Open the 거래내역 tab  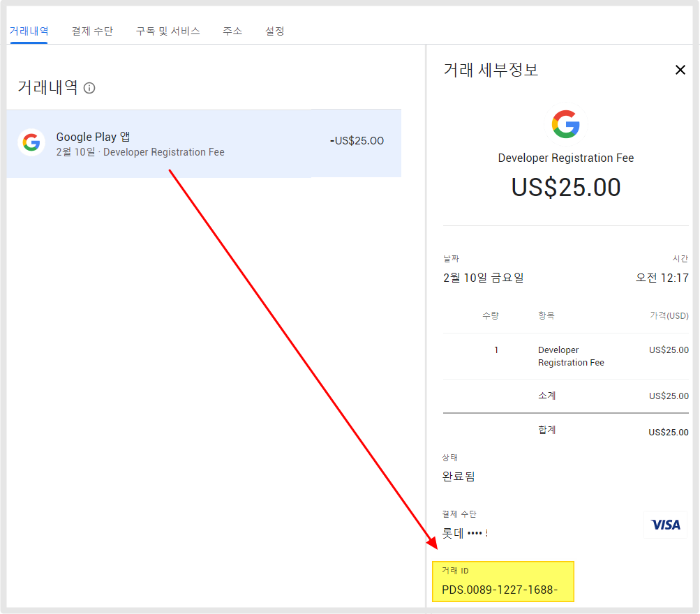pyautogui.click(x=29, y=31)
